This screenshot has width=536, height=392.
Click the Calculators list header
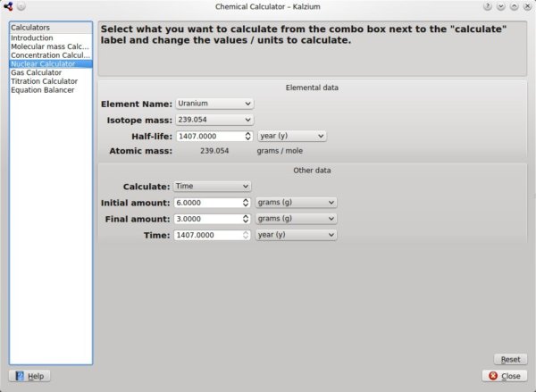point(51,28)
